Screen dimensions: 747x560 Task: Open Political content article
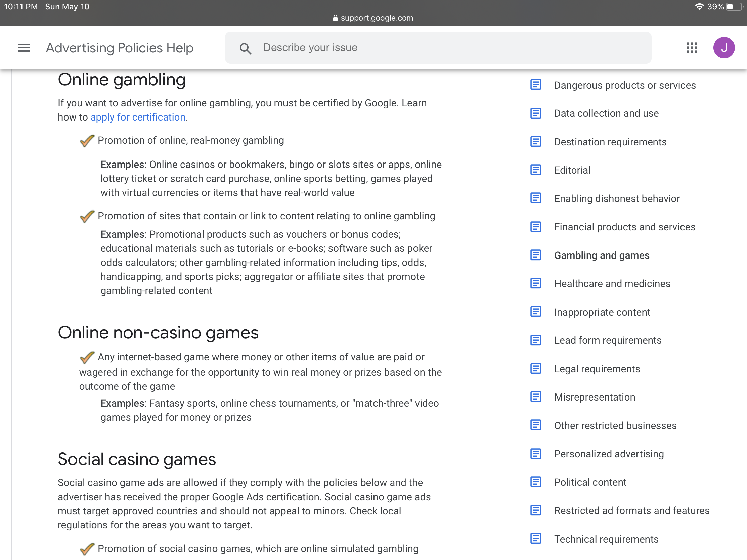(x=590, y=482)
